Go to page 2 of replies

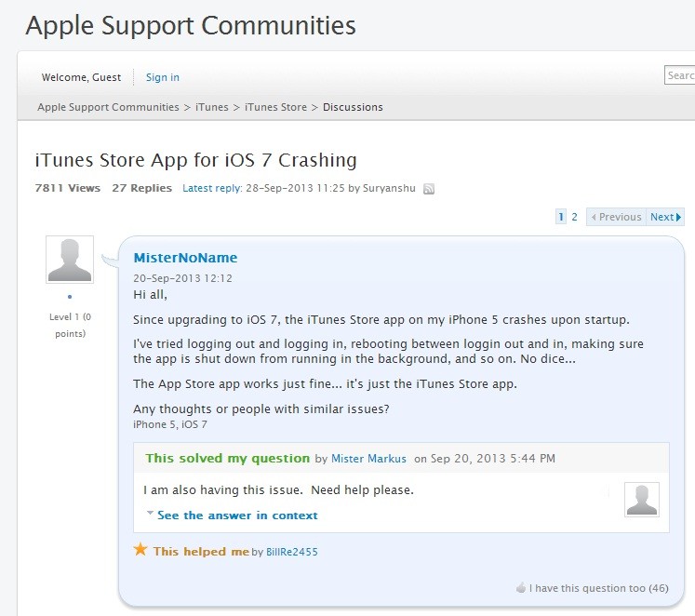pyautogui.click(x=574, y=217)
